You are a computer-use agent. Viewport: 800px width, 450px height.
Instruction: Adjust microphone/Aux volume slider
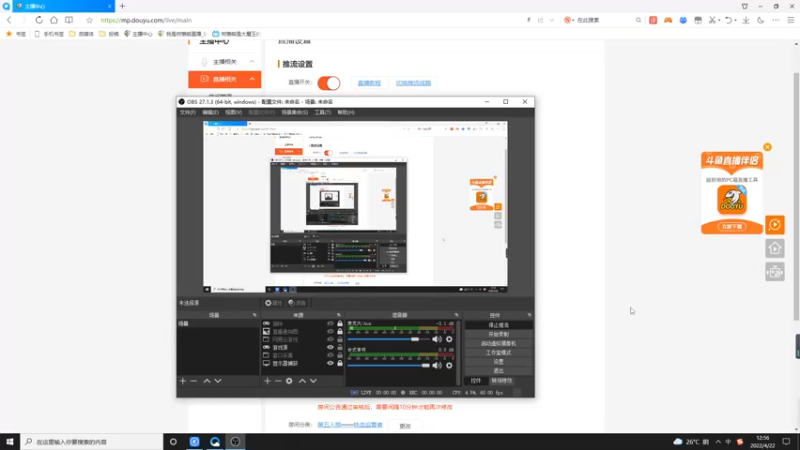pyautogui.click(x=388, y=339)
